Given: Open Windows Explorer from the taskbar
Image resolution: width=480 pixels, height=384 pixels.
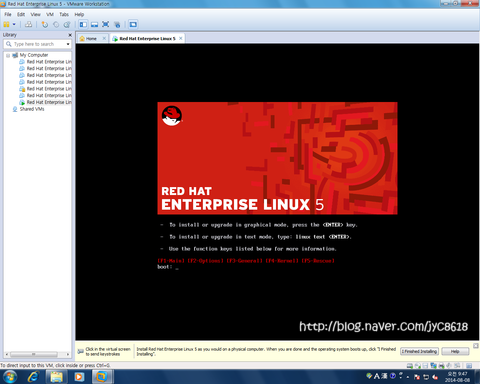Looking at the screenshot, I should (x=56, y=377).
